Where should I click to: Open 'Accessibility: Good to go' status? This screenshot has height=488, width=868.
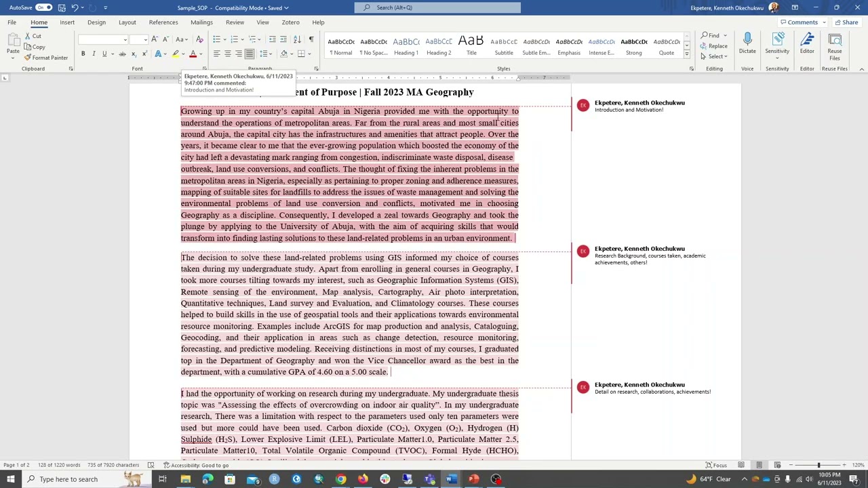tap(195, 465)
